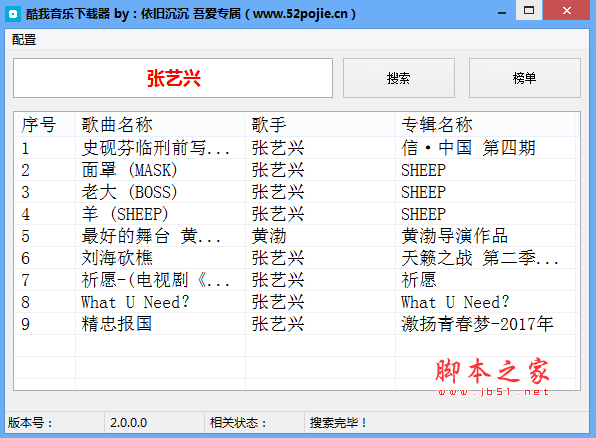Click What U Need? in album column
The width and height of the screenshot is (596, 438).
pyautogui.click(x=455, y=303)
